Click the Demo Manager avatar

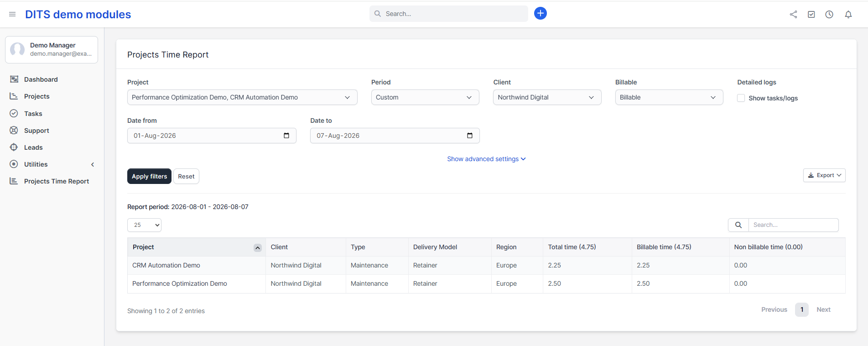coord(17,49)
